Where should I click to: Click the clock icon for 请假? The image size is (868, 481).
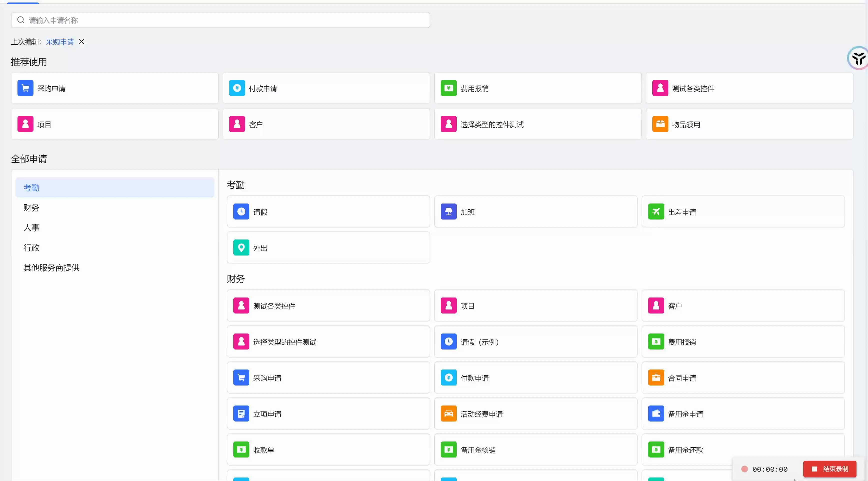tap(241, 212)
